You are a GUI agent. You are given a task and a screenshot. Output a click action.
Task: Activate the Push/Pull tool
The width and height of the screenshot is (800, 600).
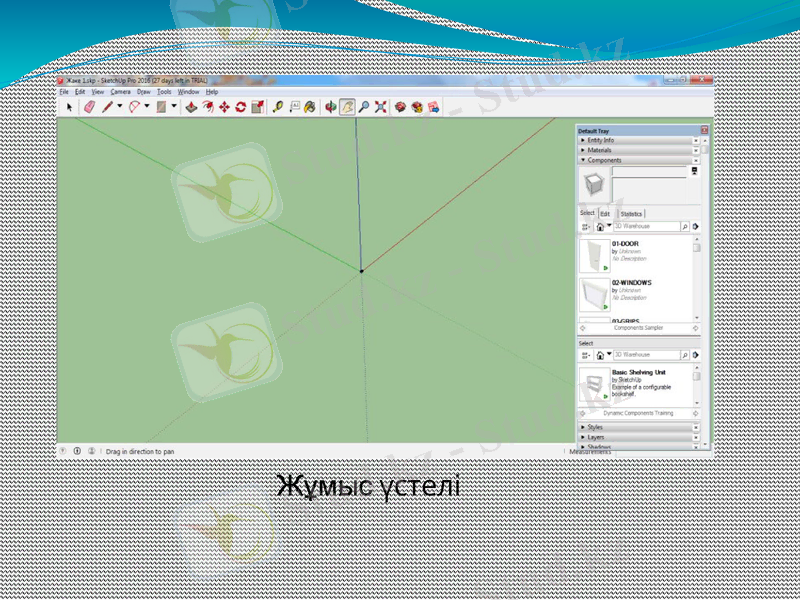192,106
